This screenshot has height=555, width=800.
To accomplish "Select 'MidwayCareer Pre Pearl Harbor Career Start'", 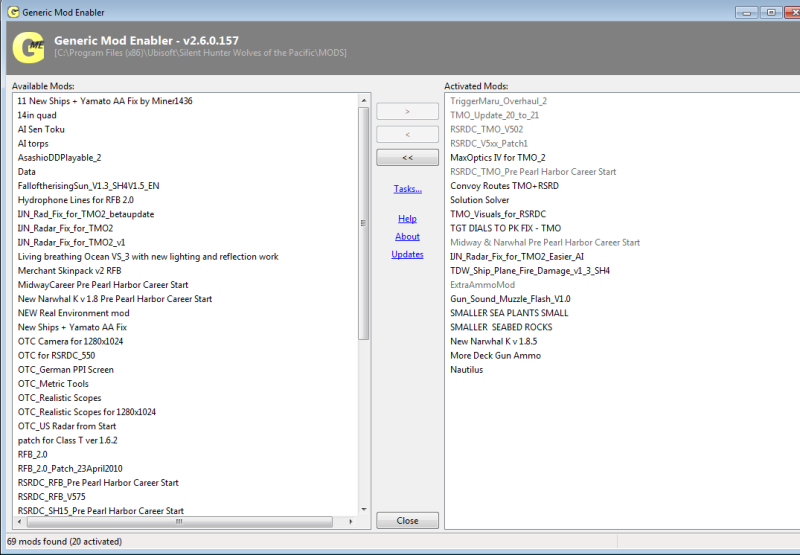I will (x=103, y=285).
